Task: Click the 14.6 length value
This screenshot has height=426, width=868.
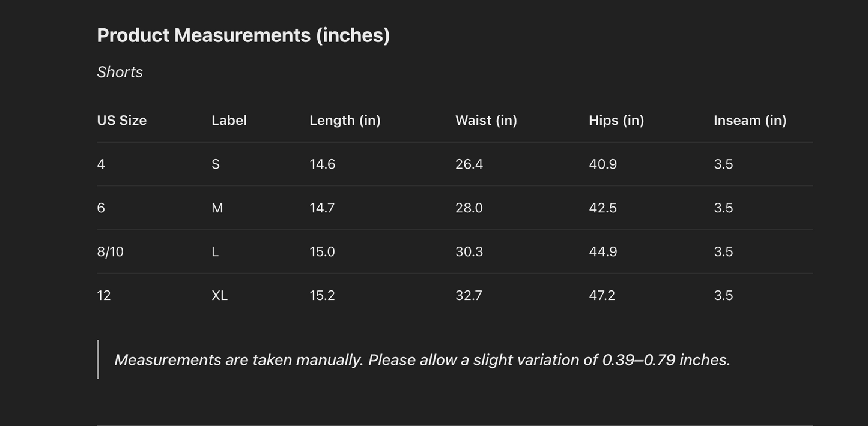Action: tap(323, 164)
